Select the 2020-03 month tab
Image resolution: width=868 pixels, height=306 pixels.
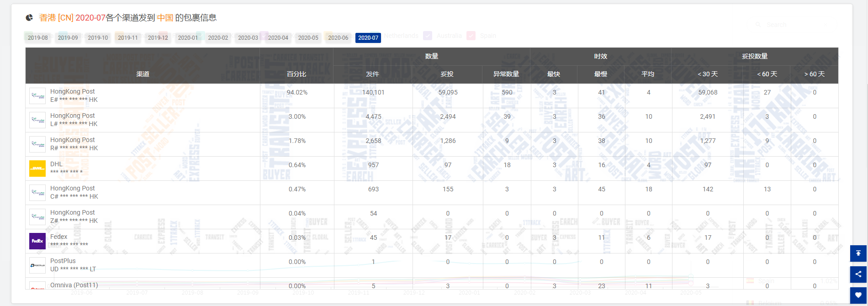248,38
